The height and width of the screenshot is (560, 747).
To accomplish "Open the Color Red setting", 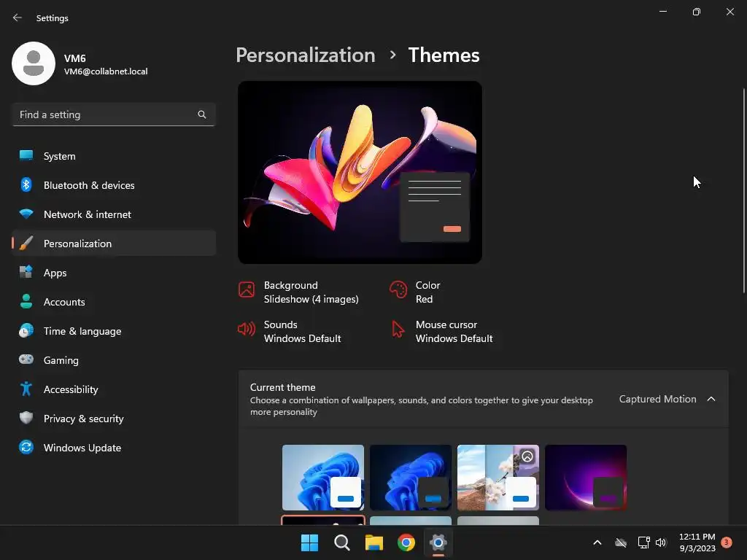I will 415,292.
